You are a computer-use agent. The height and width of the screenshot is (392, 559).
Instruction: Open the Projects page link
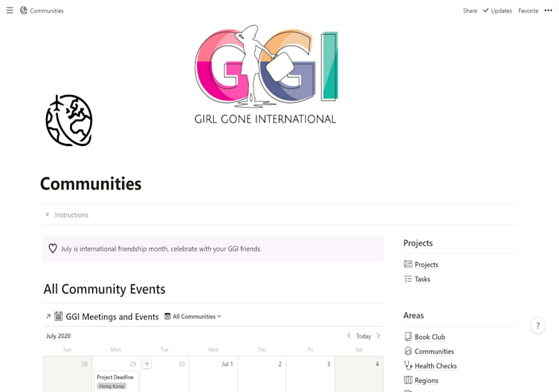426,265
